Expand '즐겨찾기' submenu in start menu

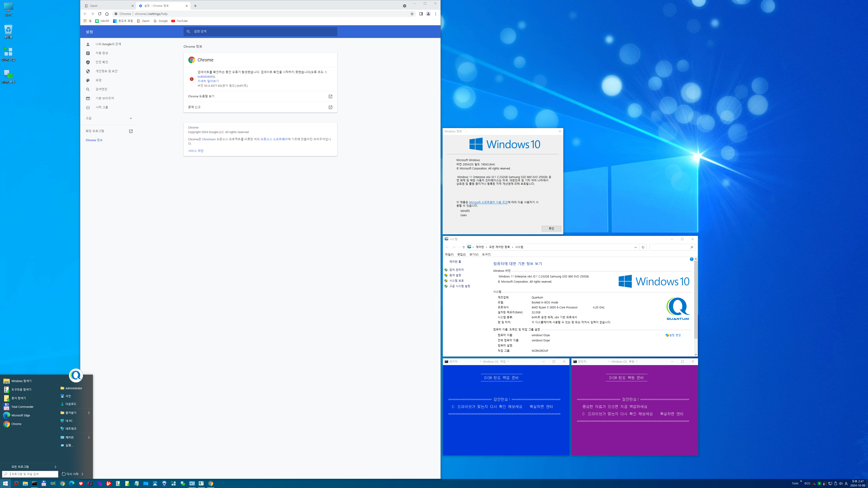tap(75, 413)
